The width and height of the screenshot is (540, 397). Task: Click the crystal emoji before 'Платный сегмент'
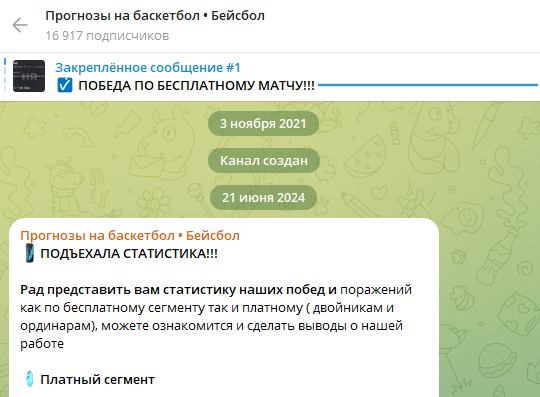pos(30,379)
